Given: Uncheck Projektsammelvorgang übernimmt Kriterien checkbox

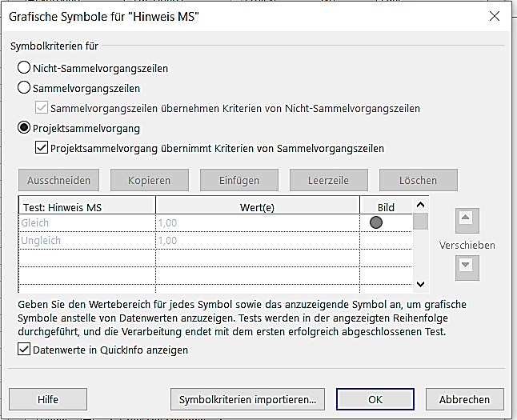Looking at the screenshot, I should (42, 148).
